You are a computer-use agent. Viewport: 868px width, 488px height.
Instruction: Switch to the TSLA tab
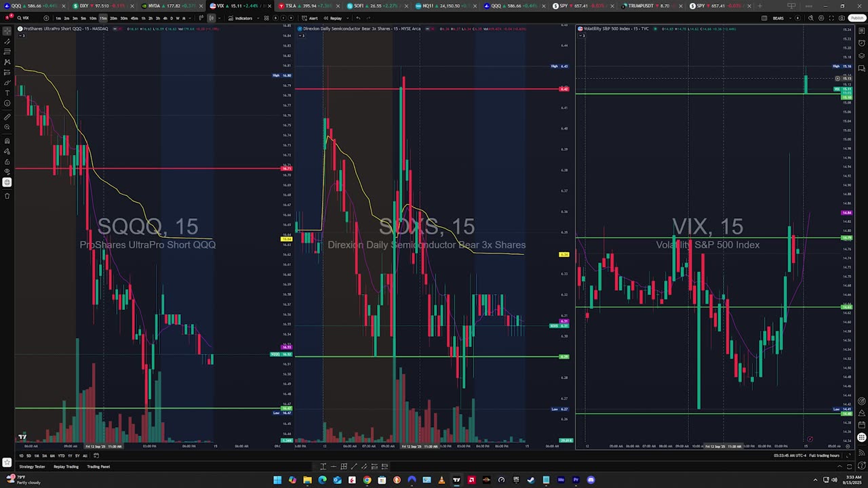307,6
